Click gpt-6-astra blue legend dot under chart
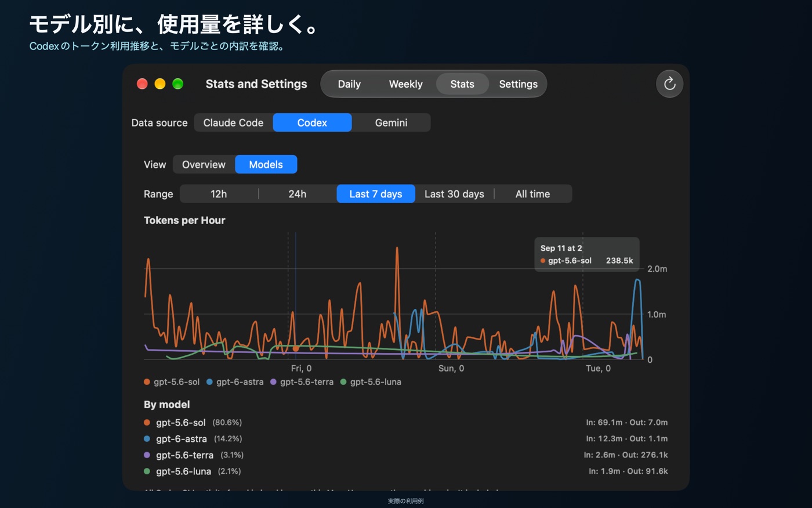This screenshot has height=508, width=812. [x=209, y=382]
